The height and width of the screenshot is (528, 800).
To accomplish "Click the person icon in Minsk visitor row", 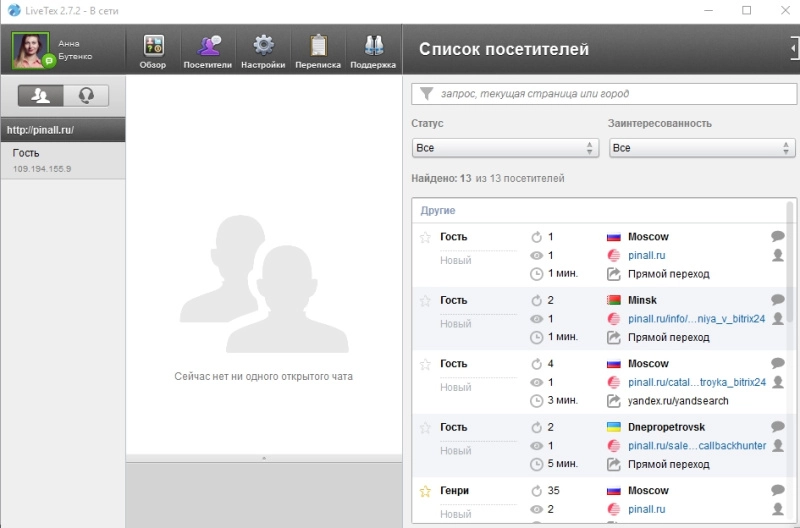I will coord(778,319).
